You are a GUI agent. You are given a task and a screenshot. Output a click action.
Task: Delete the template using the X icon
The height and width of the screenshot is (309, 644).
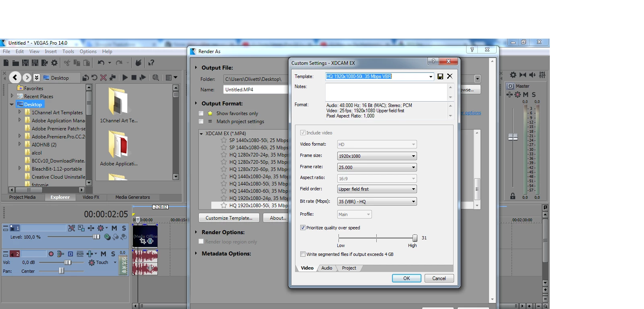click(x=450, y=76)
